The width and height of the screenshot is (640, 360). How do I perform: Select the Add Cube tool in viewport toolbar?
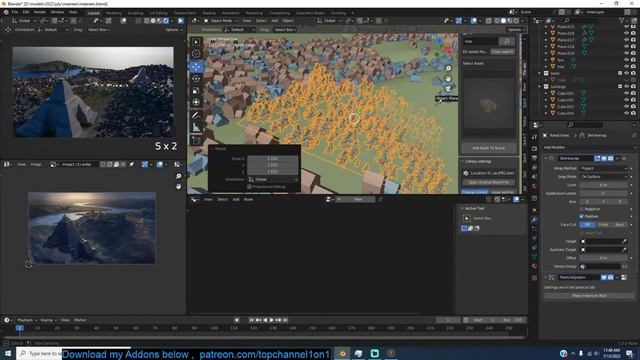pos(196,140)
